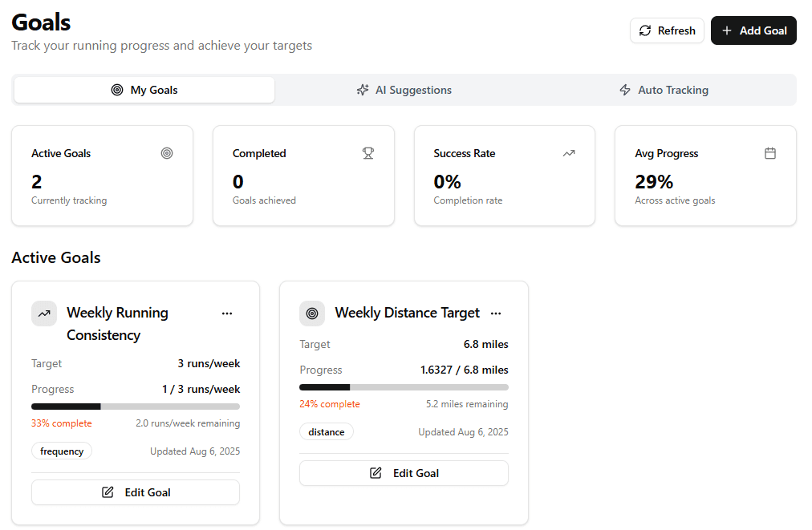The height and width of the screenshot is (530, 812).
Task: Open options menu for Weekly Distance Target
Action: click(496, 314)
